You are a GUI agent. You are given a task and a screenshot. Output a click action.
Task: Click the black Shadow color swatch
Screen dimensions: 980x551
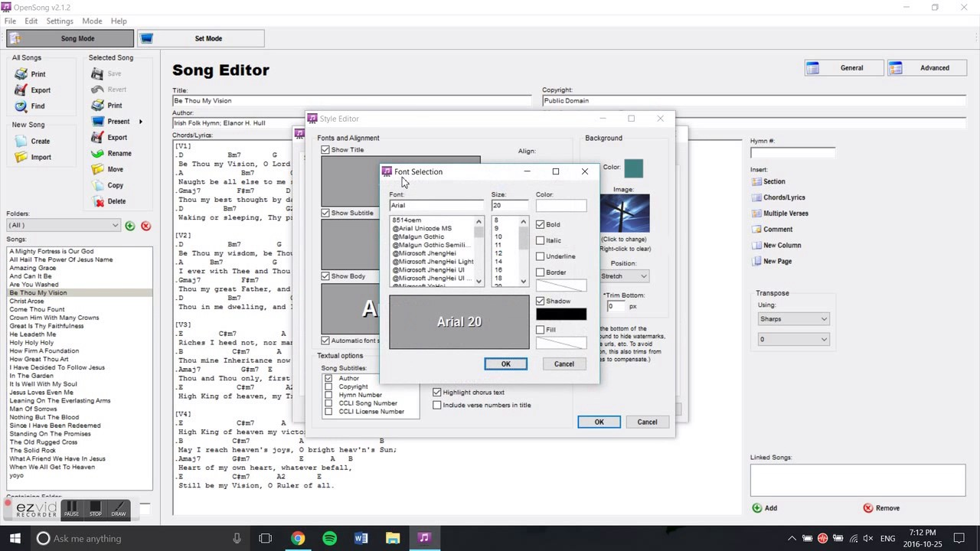pos(561,314)
